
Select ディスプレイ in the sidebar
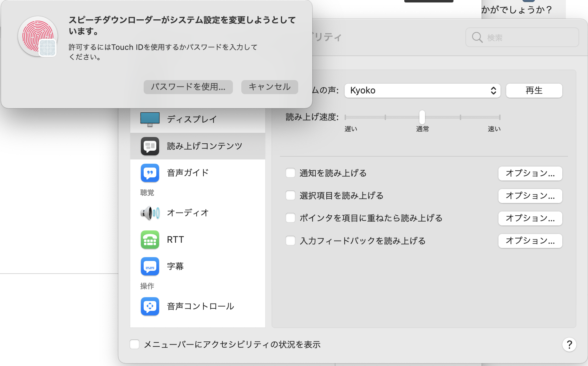pyautogui.click(x=198, y=119)
